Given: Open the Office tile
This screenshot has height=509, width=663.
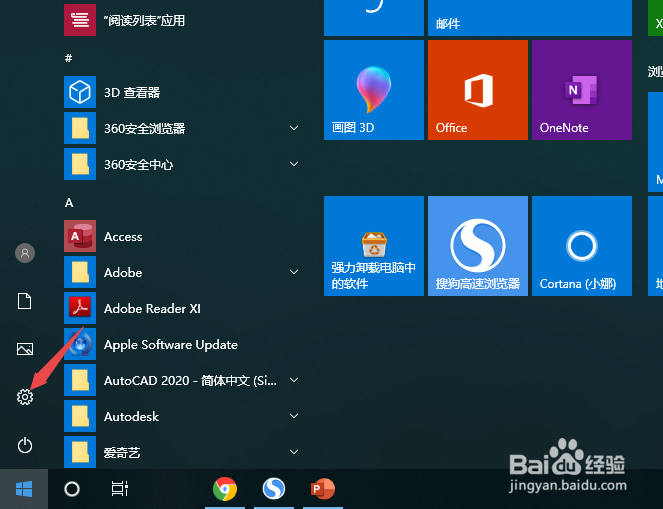Looking at the screenshot, I should click(x=478, y=90).
